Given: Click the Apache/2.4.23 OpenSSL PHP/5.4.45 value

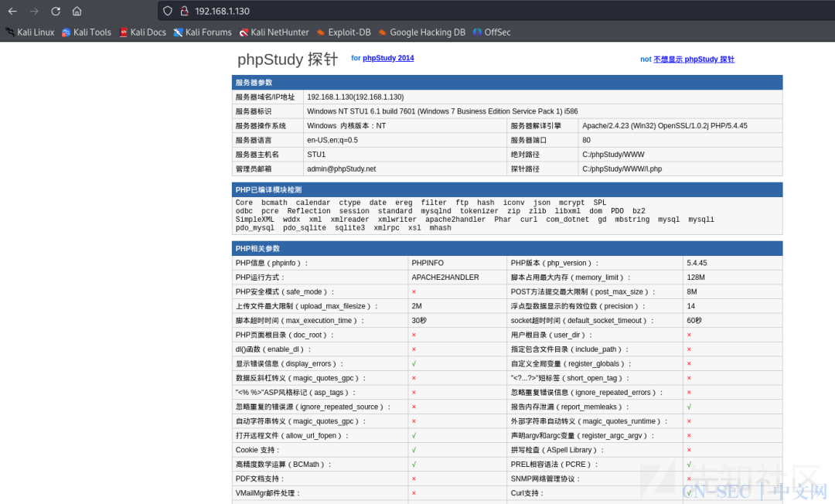Looking at the screenshot, I should (665, 125).
